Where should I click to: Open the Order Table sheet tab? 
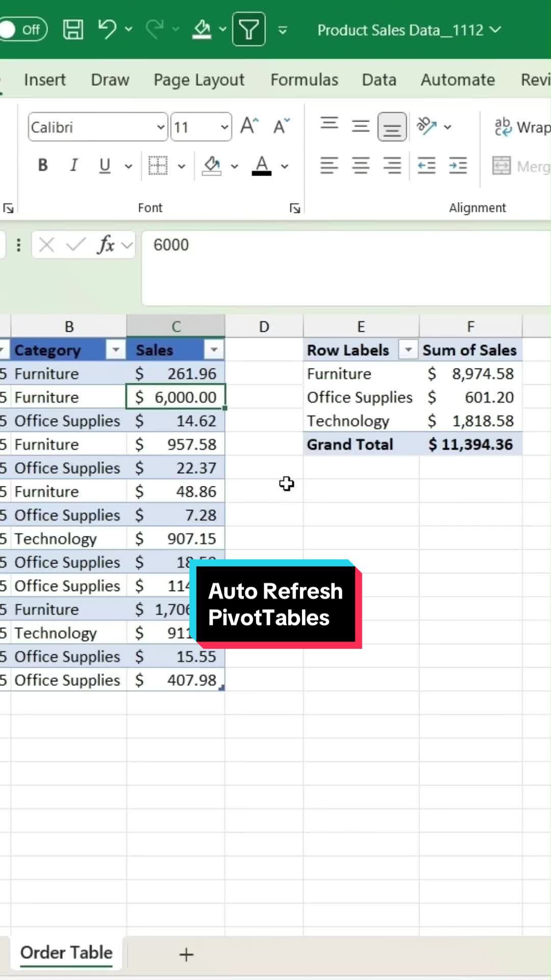point(66,952)
